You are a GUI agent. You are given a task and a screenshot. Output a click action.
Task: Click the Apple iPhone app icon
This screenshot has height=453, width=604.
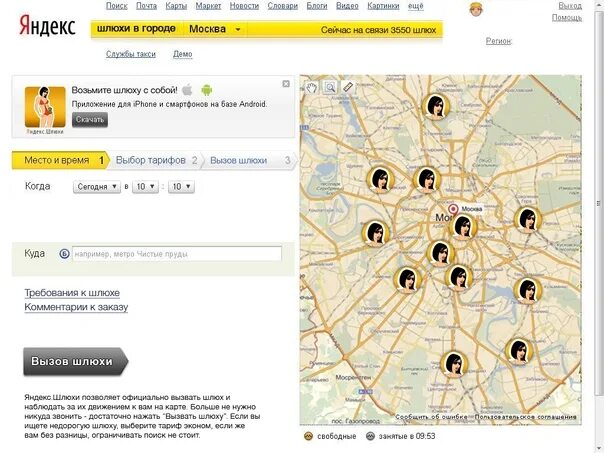coord(187,90)
